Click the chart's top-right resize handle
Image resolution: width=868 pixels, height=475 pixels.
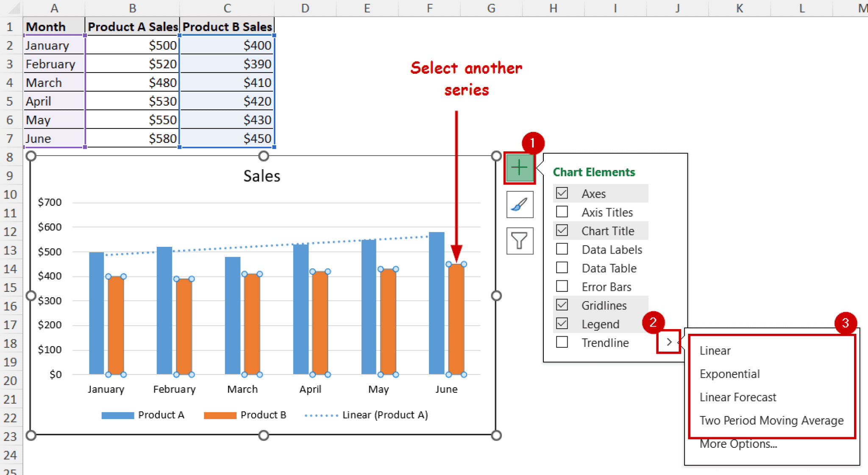tap(496, 156)
